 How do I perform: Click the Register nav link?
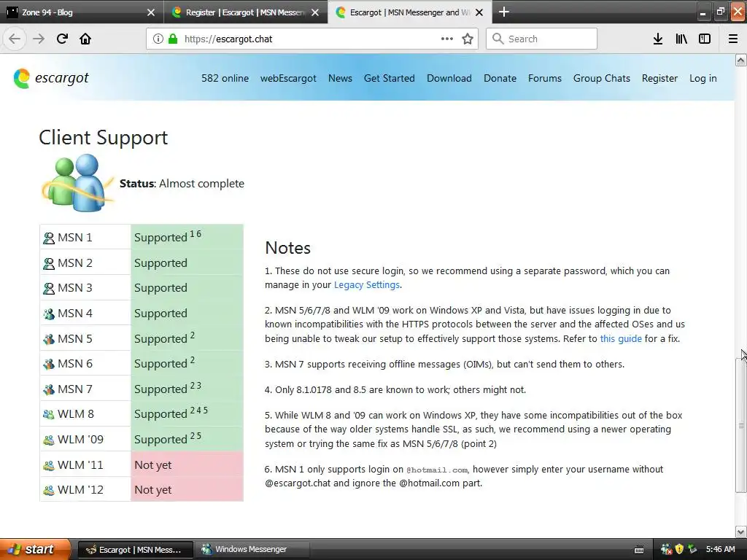click(659, 78)
